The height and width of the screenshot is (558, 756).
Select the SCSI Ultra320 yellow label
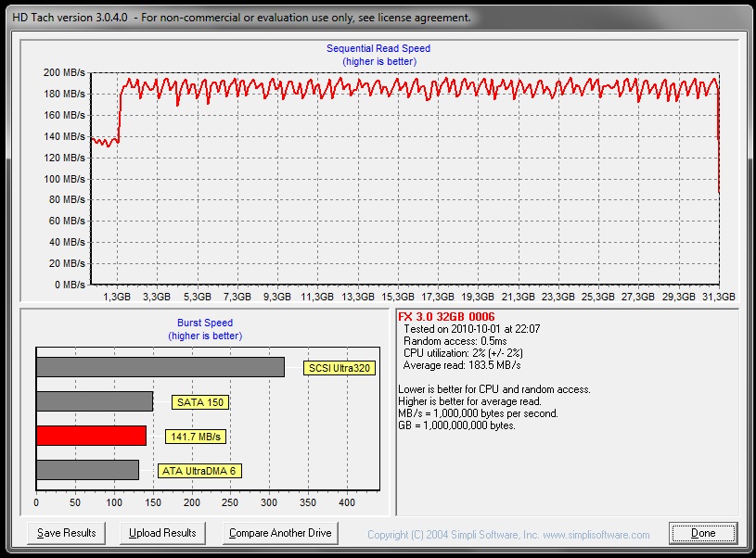click(340, 367)
